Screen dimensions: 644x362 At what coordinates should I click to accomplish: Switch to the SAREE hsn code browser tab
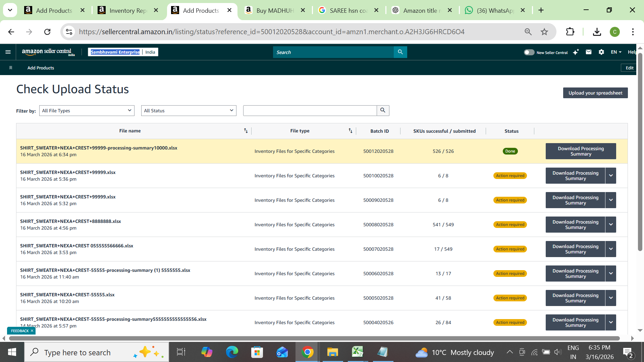[348, 10]
